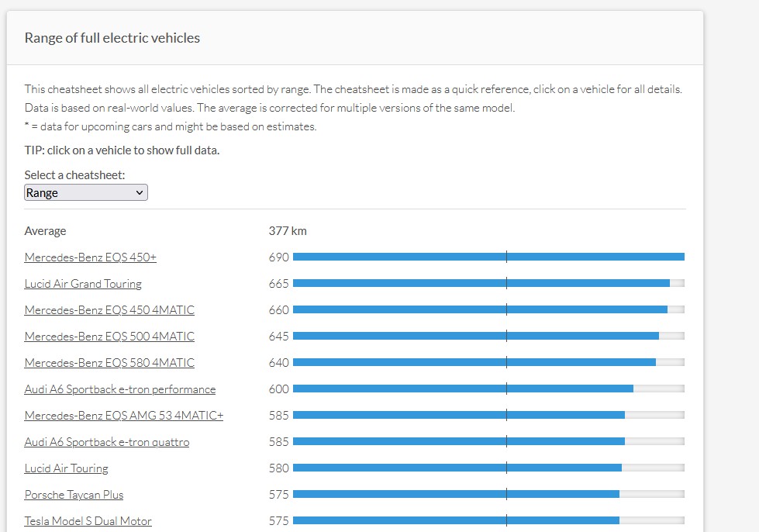Click the '645' range value
This screenshot has height=532, width=759.
click(x=279, y=336)
